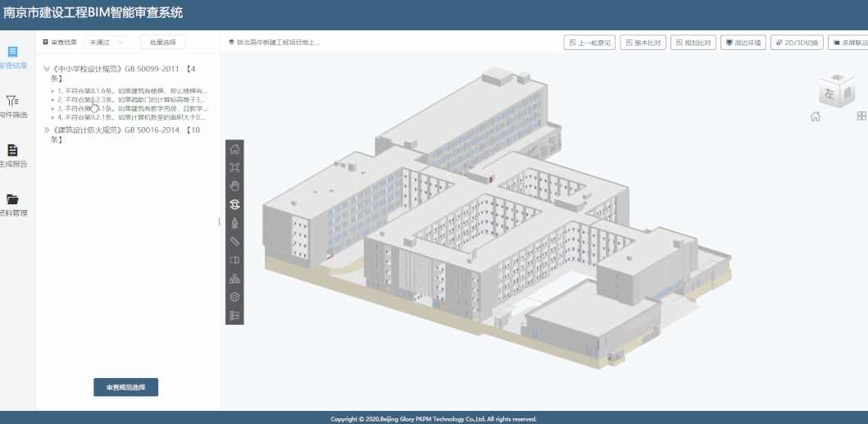Enable 多屏联动 multi-screen linkage
Screen dimensions: 868x424
pyautogui.click(x=848, y=43)
